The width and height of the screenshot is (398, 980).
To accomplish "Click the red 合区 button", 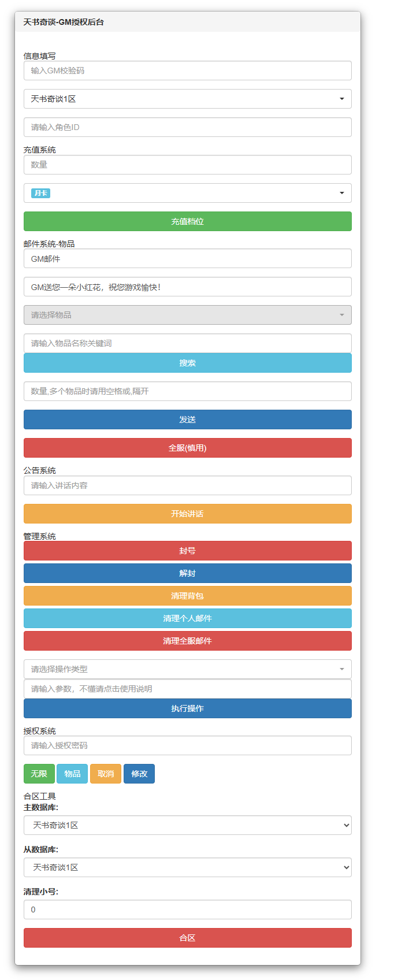I will click(x=187, y=938).
